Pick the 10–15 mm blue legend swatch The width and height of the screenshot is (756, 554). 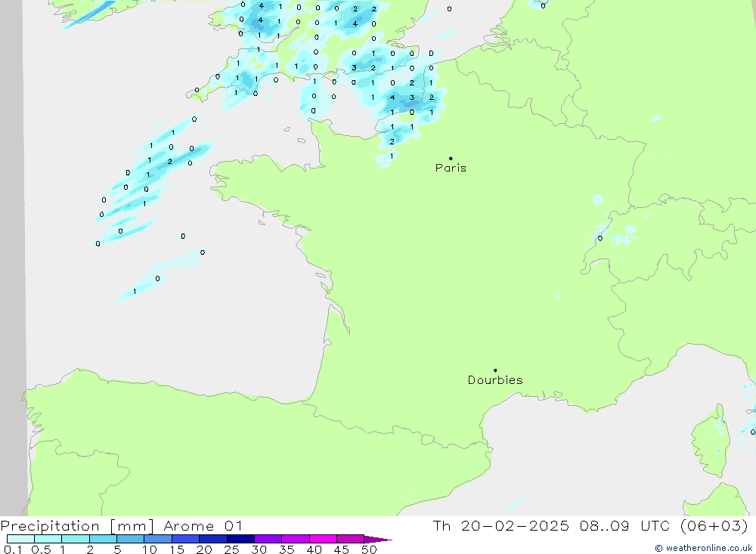(x=158, y=539)
